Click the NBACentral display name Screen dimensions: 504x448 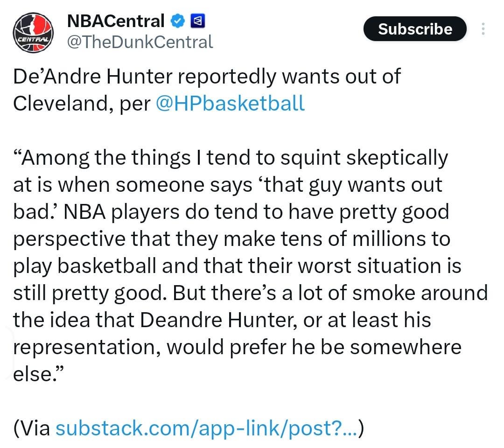pyautogui.click(x=116, y=21)
